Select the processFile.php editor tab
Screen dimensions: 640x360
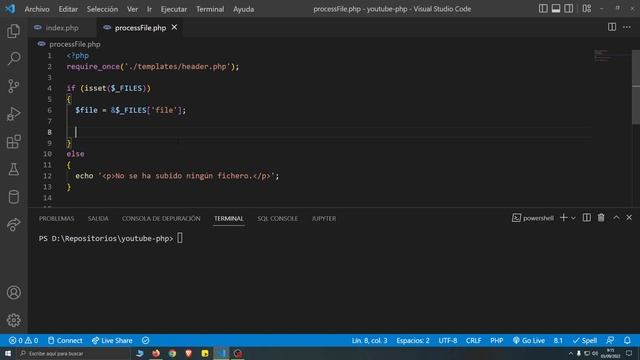140,28
